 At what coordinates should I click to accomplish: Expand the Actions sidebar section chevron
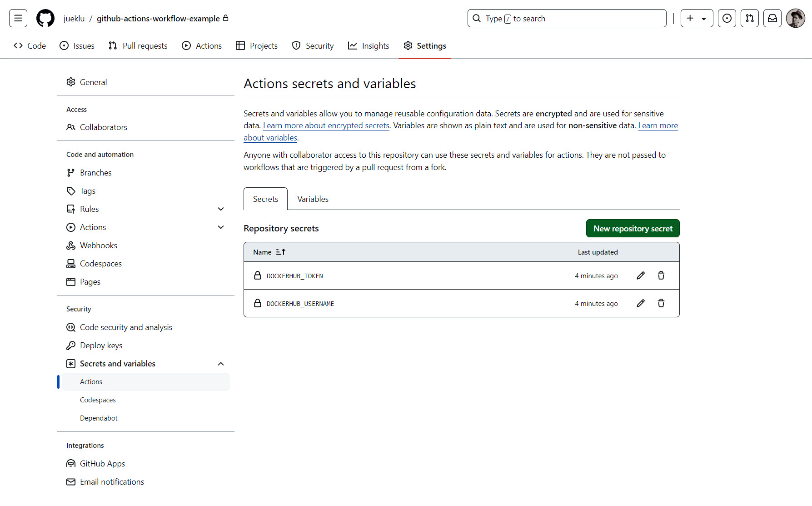[x=221, y=227]
